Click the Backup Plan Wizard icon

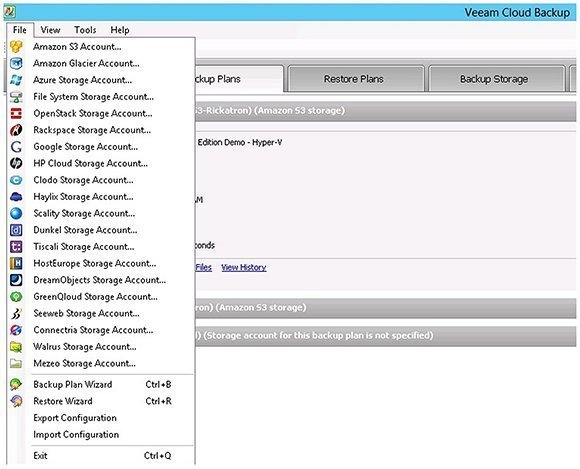point(16,384)
